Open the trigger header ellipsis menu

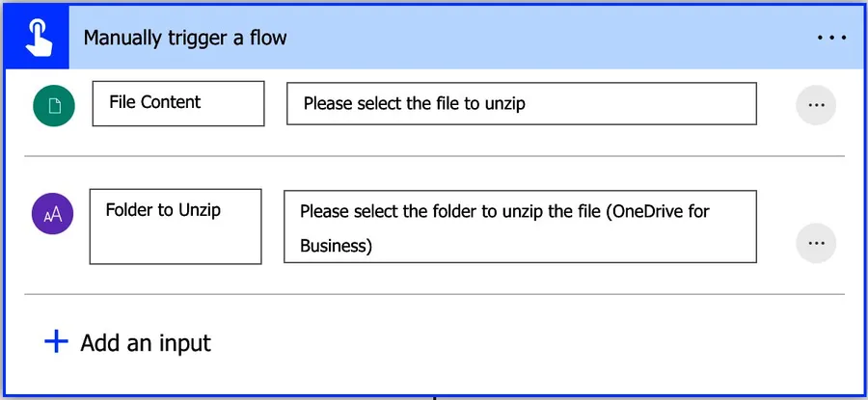click(x=830, y=38)
